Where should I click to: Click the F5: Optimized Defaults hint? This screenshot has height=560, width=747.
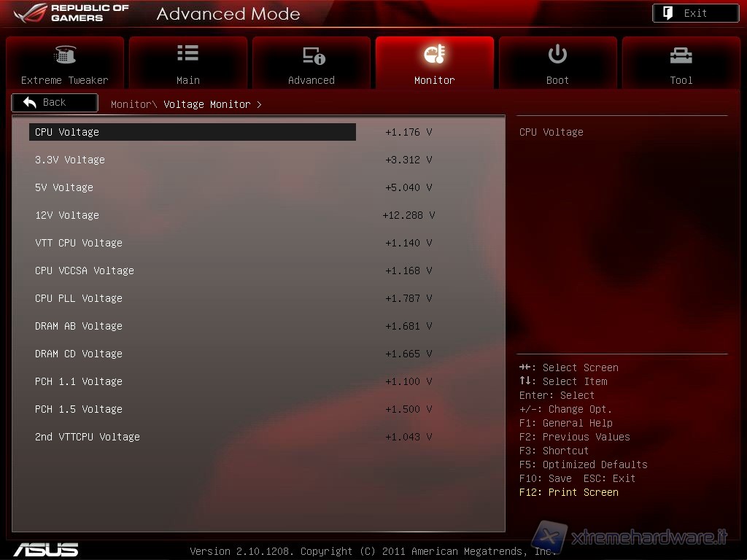point(584,464)
